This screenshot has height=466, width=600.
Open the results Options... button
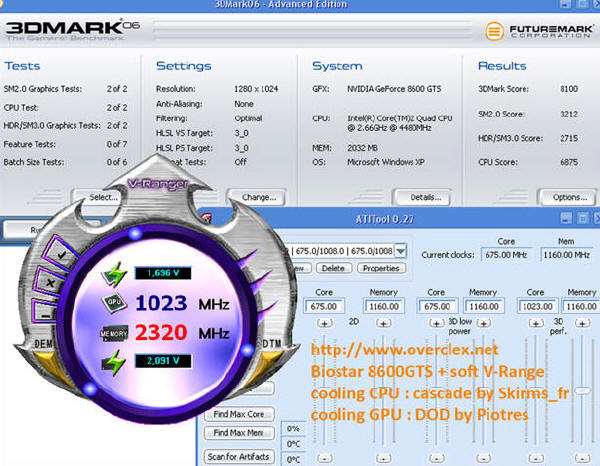[x=569, y=197]
